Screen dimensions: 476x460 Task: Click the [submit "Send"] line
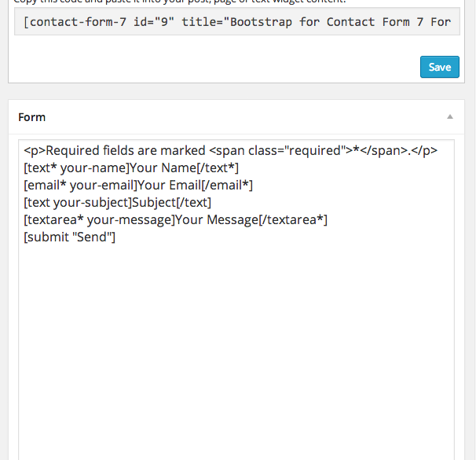(70, 237)
